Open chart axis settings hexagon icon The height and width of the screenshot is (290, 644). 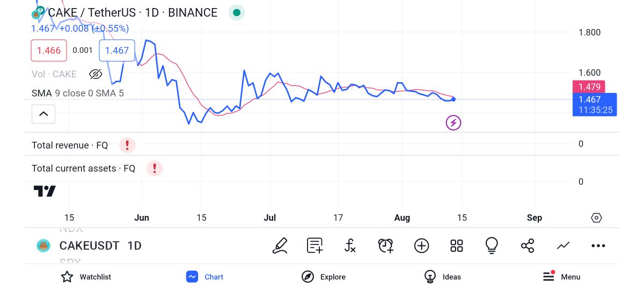tap(596, 218)
